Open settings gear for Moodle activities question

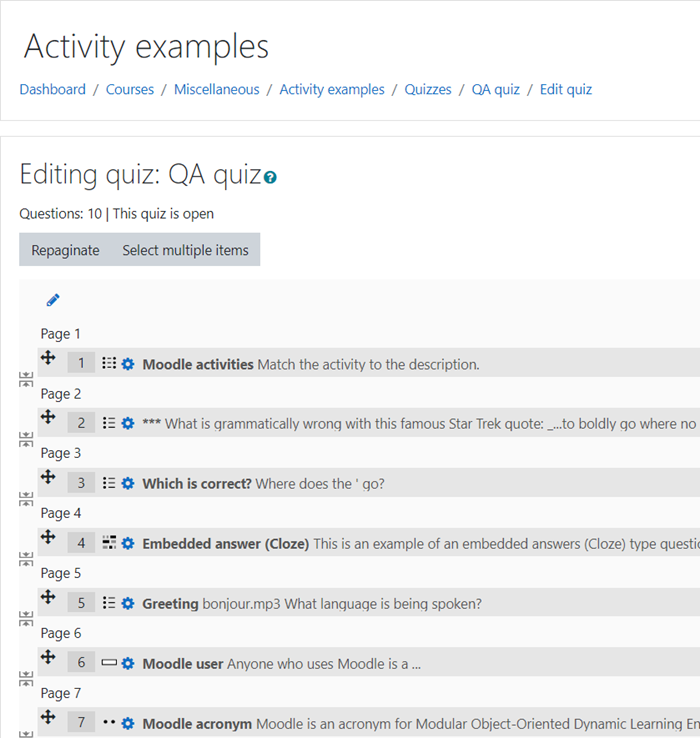(128, 364)
